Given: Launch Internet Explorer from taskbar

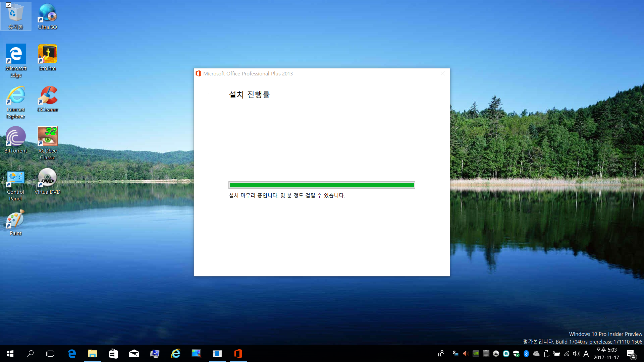Looking at the screenshot, I should (176, 354).
